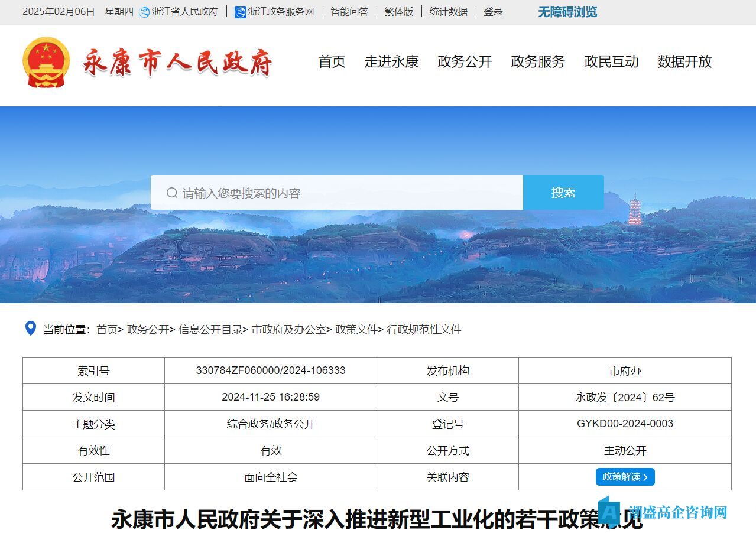Enable 无障碍浏览 mode
This screenshot has width=756, height=533.
[567, 12]
